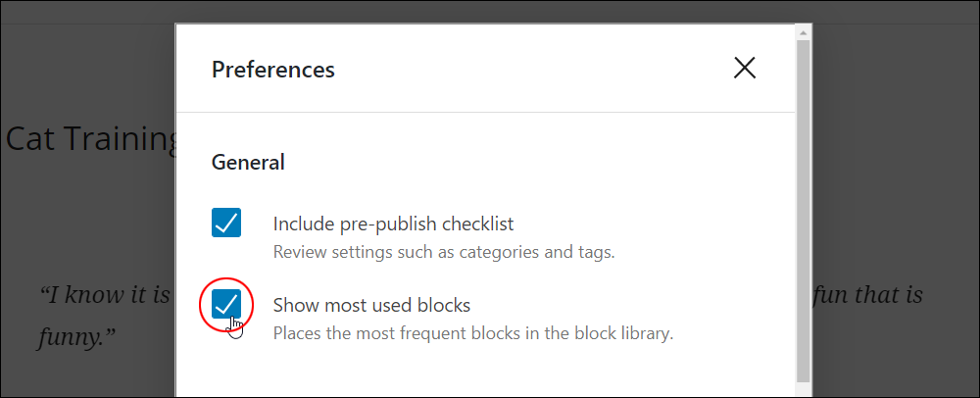
Task: Click the quote text 'I know it is'
Action: pos(105,294)
